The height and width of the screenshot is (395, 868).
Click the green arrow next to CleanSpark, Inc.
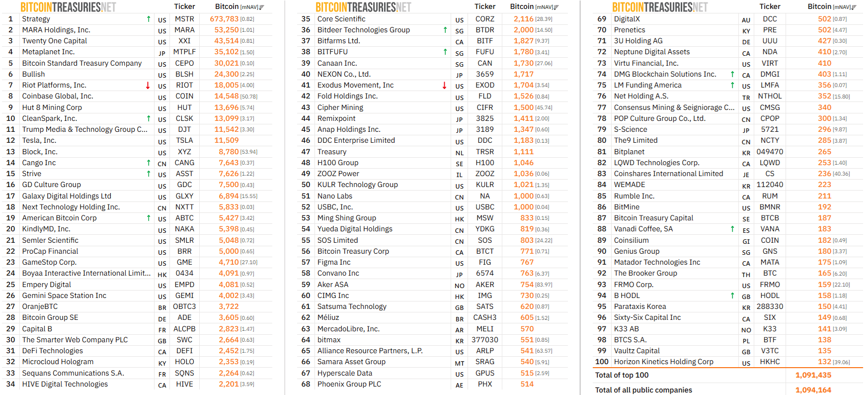tap(148, 118)
